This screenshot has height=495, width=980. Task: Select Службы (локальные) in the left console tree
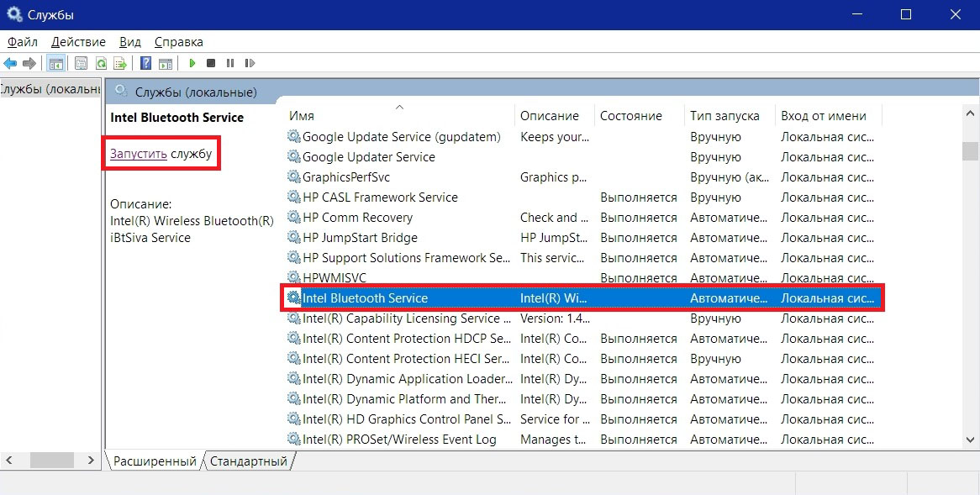pyautogui.click(x=50, y=89)
